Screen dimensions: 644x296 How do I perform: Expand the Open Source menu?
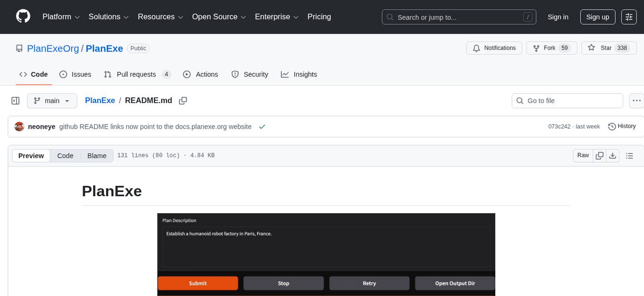tap(219, 17)
